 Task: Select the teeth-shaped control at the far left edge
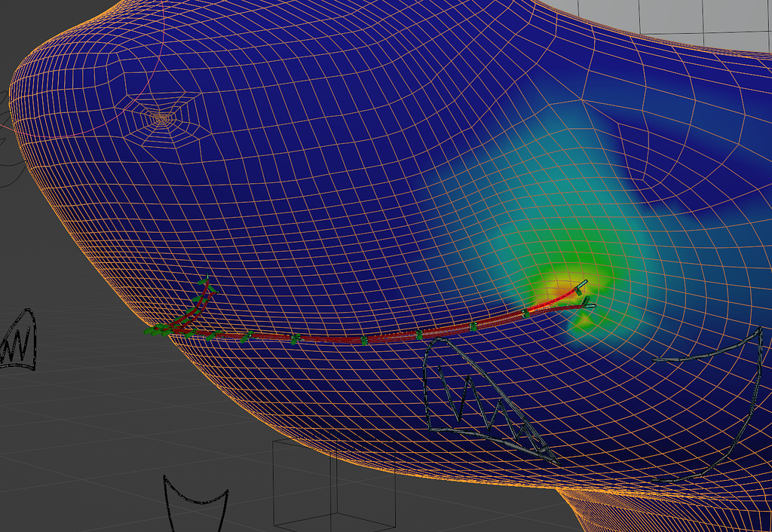[18, 340]
